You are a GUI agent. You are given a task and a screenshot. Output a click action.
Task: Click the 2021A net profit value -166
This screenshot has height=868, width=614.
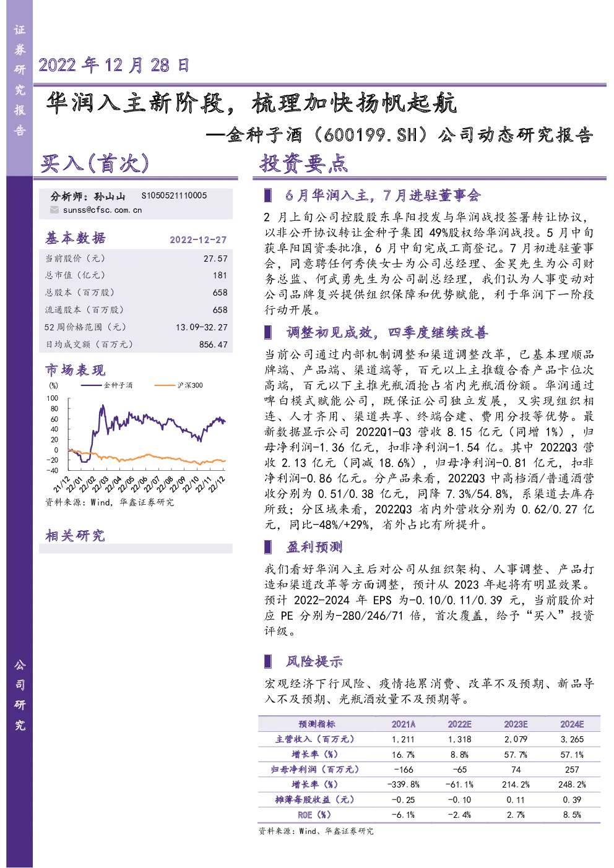click(x=404, y=770)
